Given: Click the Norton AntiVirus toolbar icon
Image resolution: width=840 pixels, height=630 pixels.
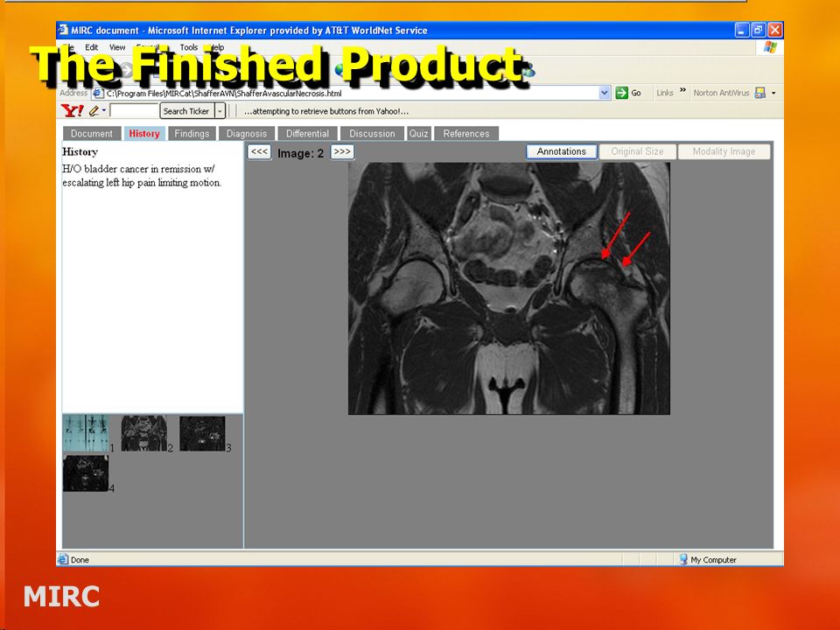Looking at the screenshot, I should tap(759, 93).
